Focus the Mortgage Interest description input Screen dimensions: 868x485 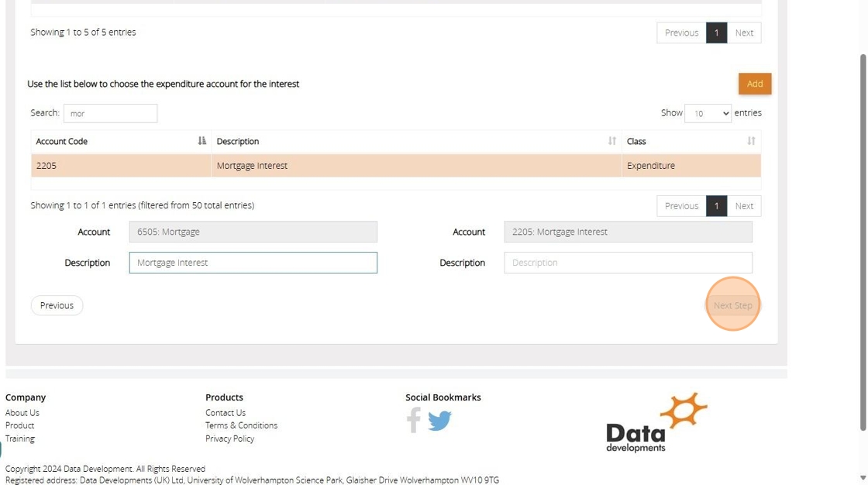click(x=253, y=263)
